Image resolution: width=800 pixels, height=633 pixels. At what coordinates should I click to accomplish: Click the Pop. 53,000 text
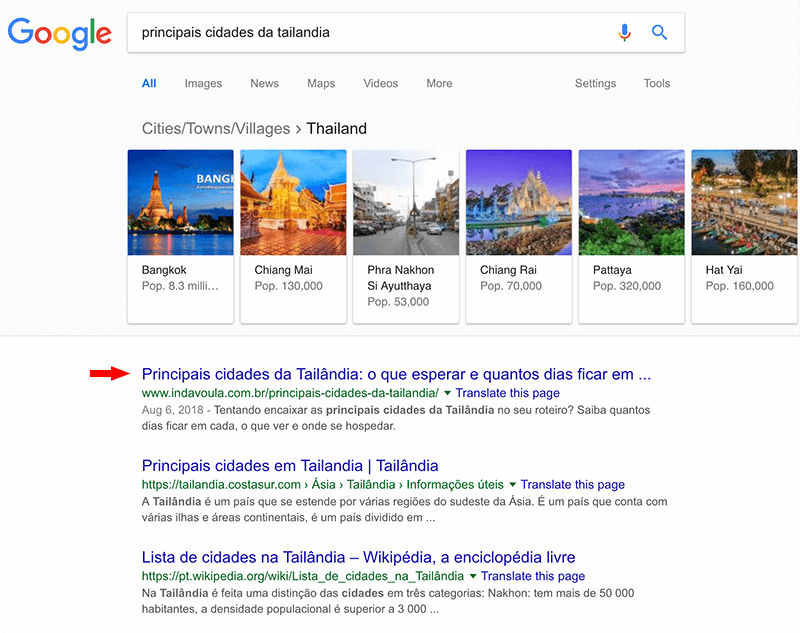pos(398,302)
